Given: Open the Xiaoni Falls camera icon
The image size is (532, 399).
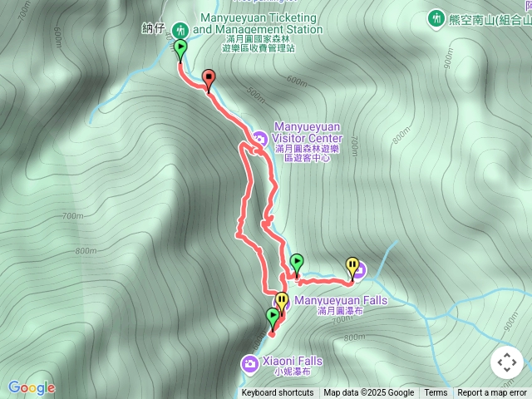Looking at the screenshot, I should pos(250,363).
